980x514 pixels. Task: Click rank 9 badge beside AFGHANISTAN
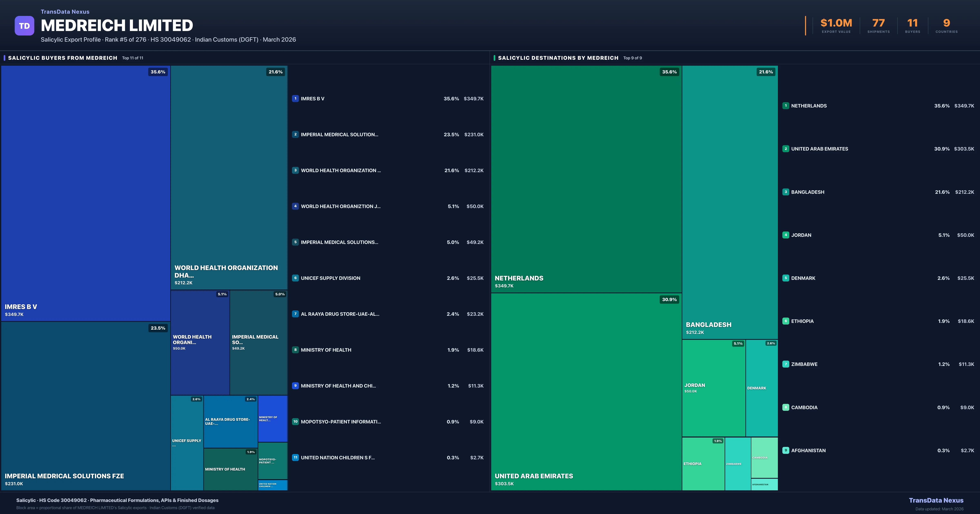[786, 450]
